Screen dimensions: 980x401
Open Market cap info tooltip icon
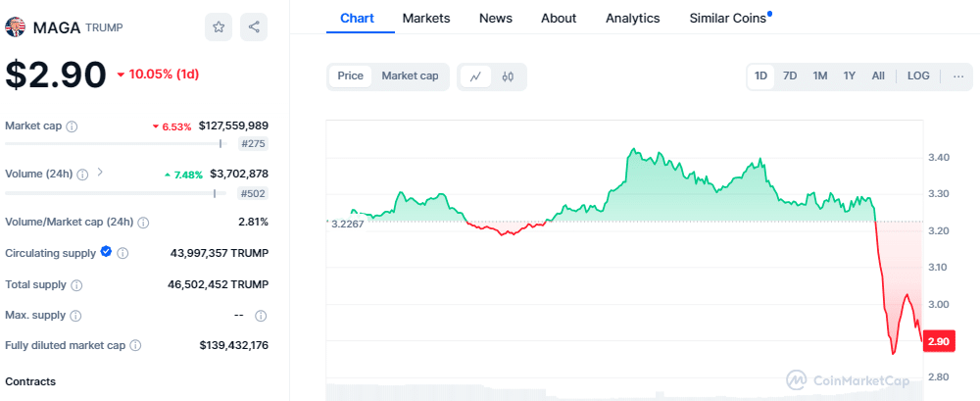pos(72,126)
